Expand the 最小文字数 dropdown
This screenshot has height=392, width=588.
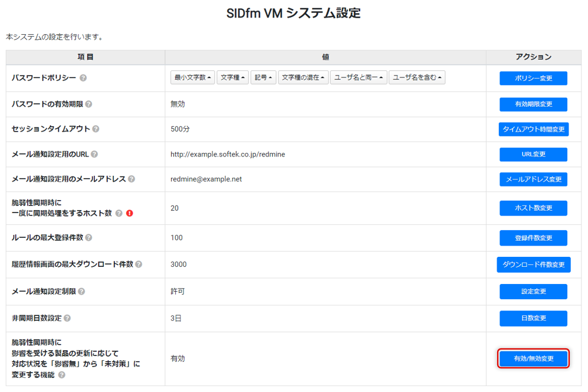(x=192, y=77)
